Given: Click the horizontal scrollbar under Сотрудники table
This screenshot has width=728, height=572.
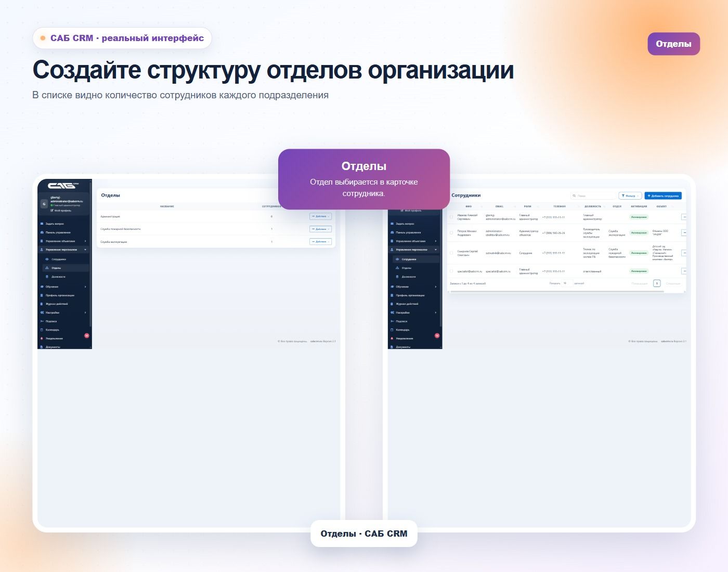Looking at the screenshot, I should click(557, 292).
